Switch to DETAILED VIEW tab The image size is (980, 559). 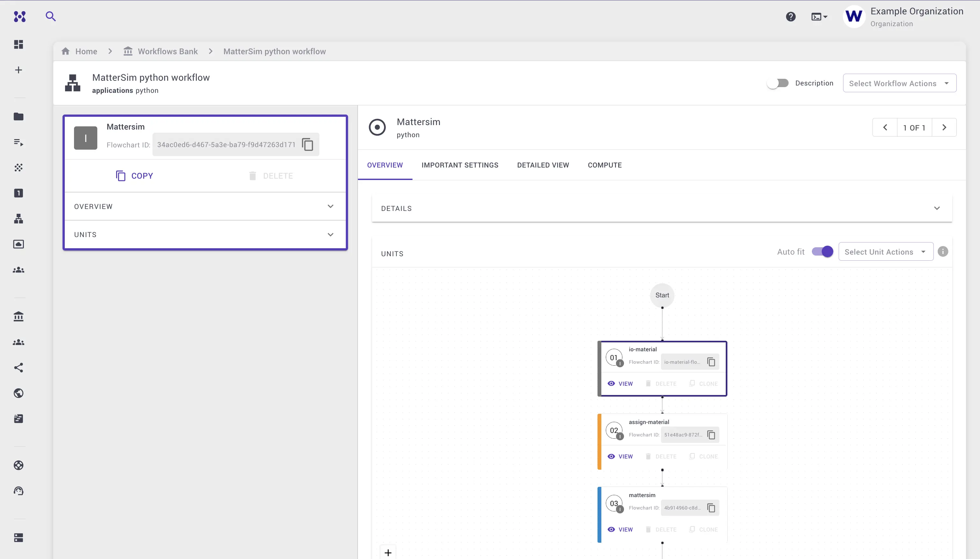(x=543, y=165)
